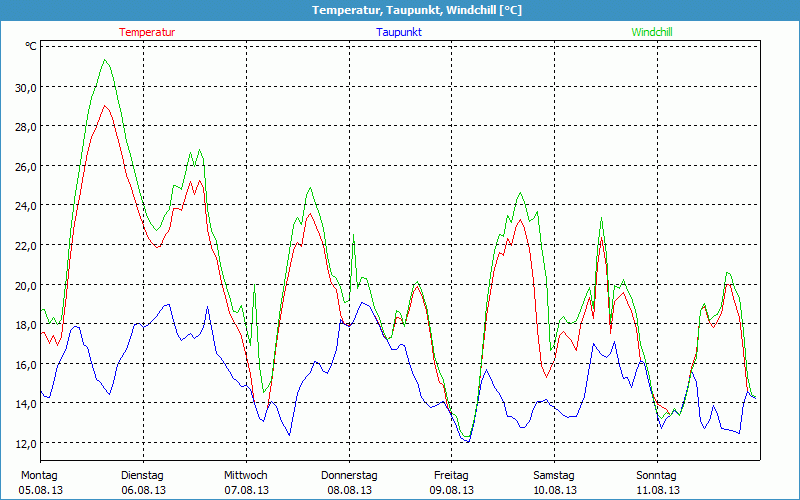Click the '24,0' y-axis value
This screenshot has height=500, width=800.
tap(26, 206)
